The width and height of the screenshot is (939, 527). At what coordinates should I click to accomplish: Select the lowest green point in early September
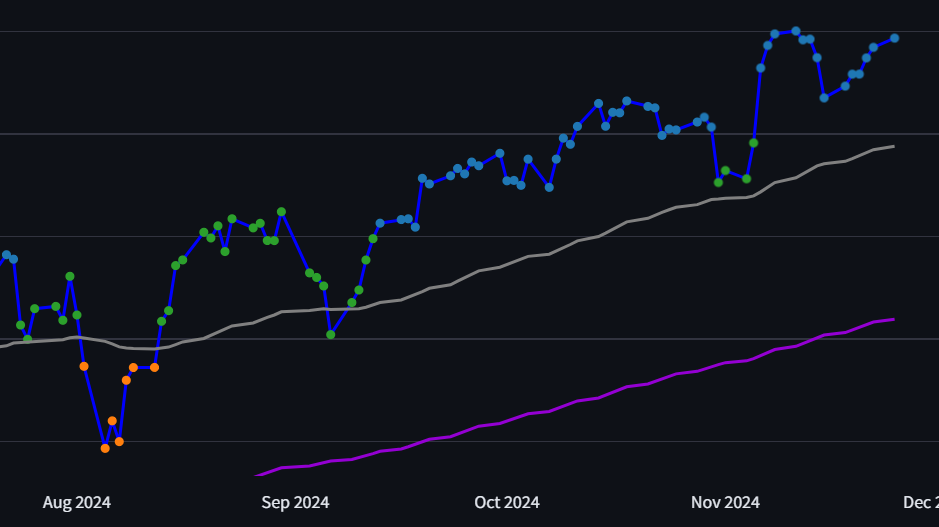331,334
